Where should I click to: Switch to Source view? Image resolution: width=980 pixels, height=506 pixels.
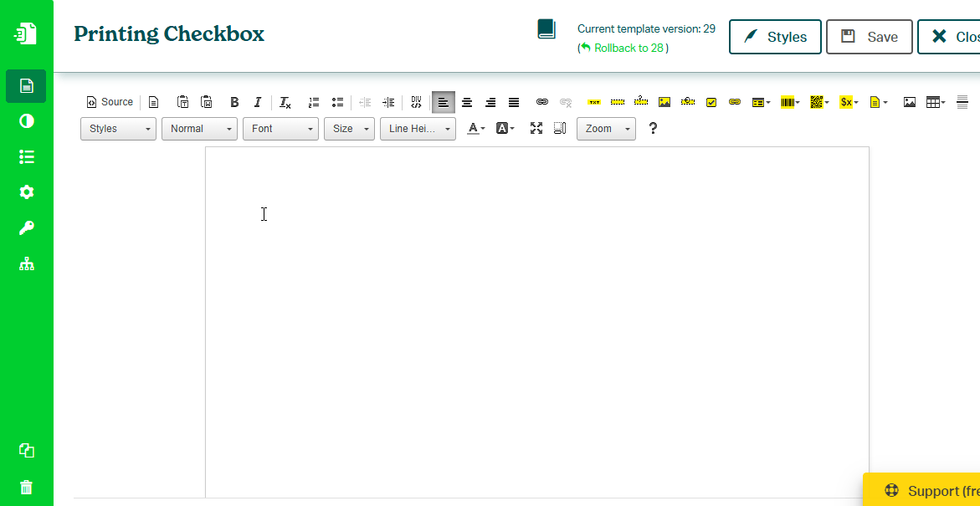pos(110,102)
